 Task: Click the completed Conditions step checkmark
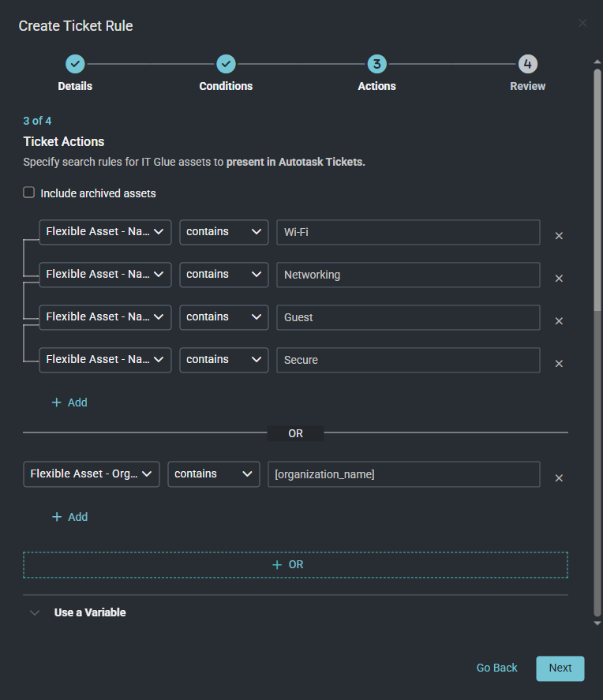(x=226, y=64)
